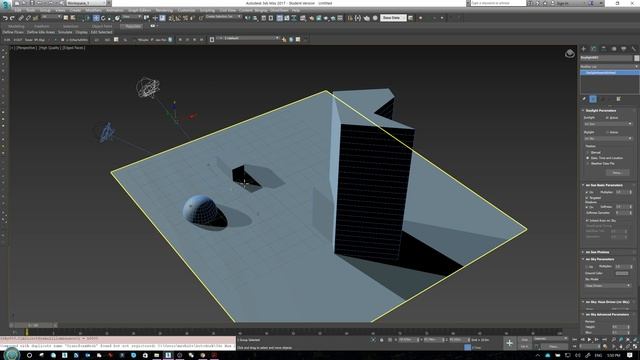The width and height of the screenshot is (640, 360).
Task: Click Simulate in Populate ribbon
Action: click(x=65, y=32)
